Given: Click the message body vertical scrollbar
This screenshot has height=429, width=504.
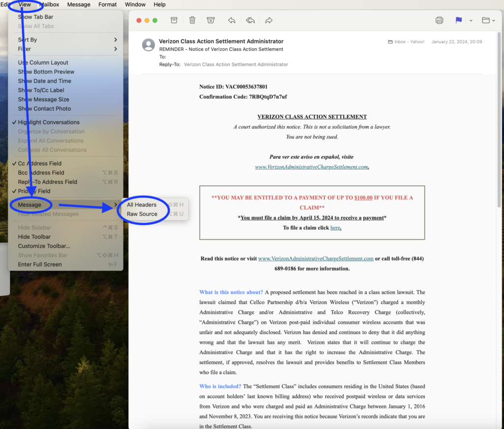Looking at the screenshot, I should click(499, 119).
